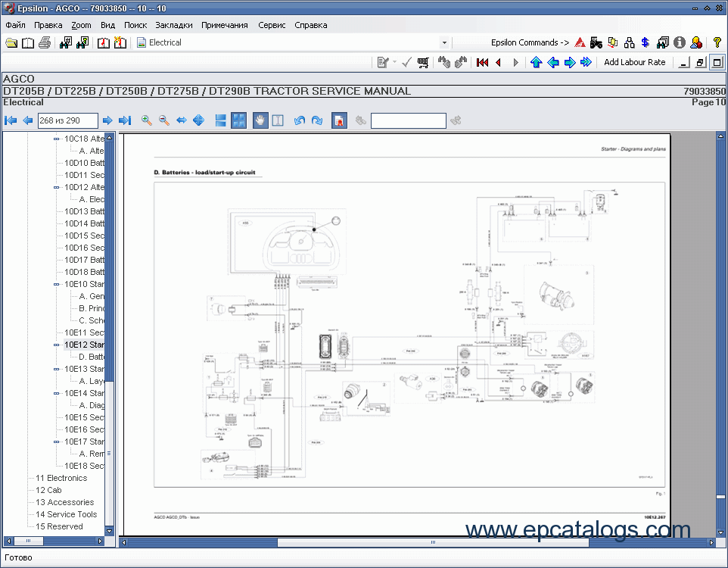This screenshot has width=728, height=568.
Task: Toggle continuous page layout view
Action: pos(220,121)
